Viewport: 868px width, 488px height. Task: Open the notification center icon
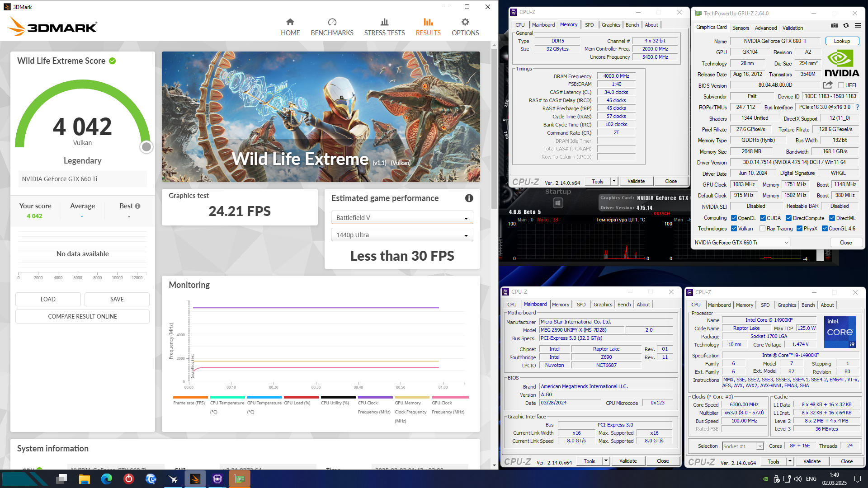click(x=857, y=479)
